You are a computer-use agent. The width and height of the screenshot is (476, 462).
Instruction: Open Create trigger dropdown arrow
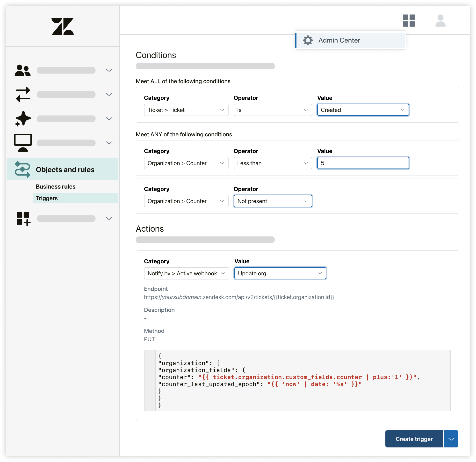[451, 439]
